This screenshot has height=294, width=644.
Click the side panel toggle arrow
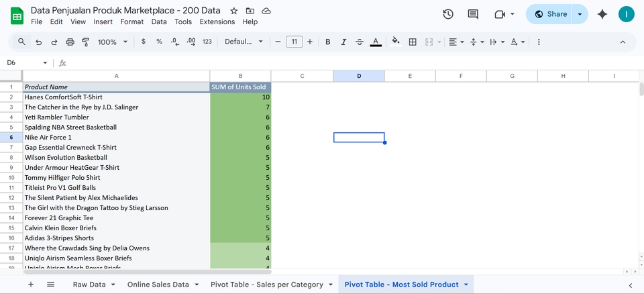click(x=631, y=285)
